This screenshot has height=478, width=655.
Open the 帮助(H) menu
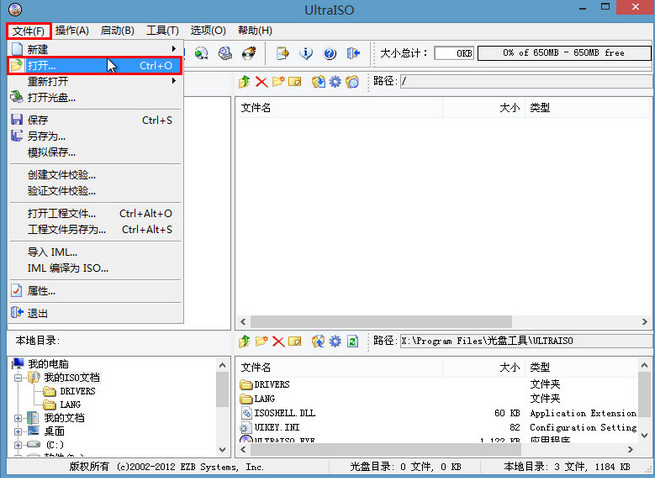point(255,31)
